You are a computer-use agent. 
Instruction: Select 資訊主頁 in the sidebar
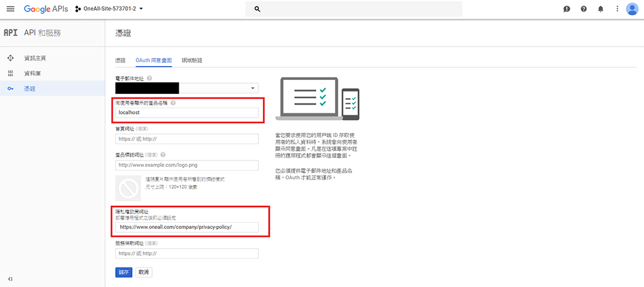(x=35, y=58)
